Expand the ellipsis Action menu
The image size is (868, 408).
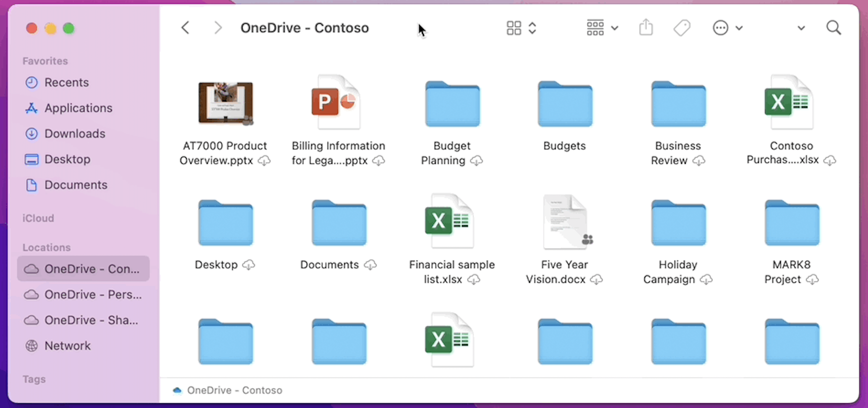click(727, 28)
